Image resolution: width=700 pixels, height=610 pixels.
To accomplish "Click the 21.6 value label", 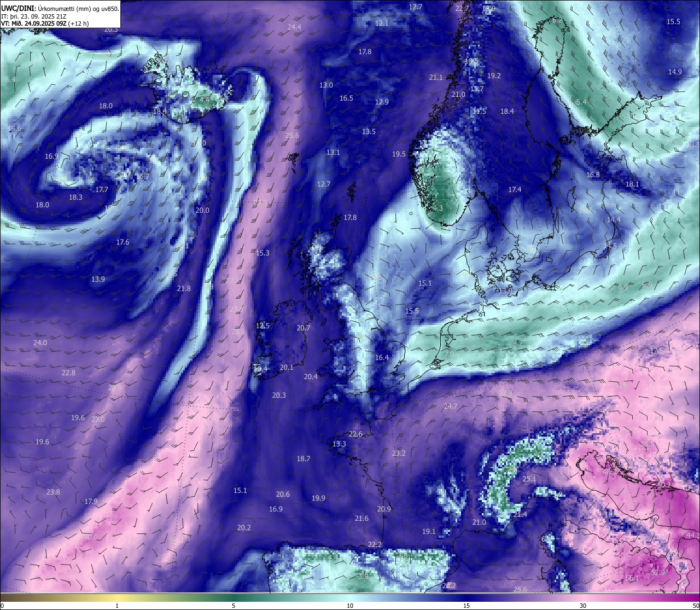I will coord(361,518).
